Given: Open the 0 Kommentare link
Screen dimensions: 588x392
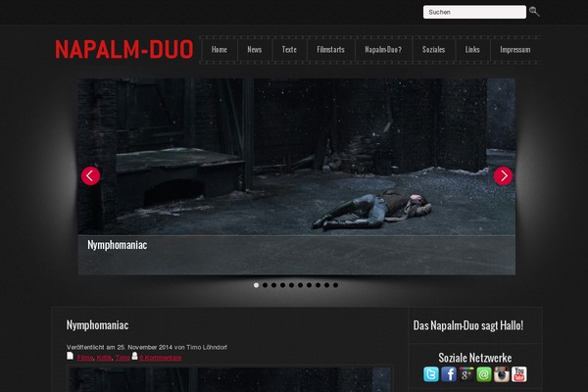Looking at the screenshot, I should 161,358.
